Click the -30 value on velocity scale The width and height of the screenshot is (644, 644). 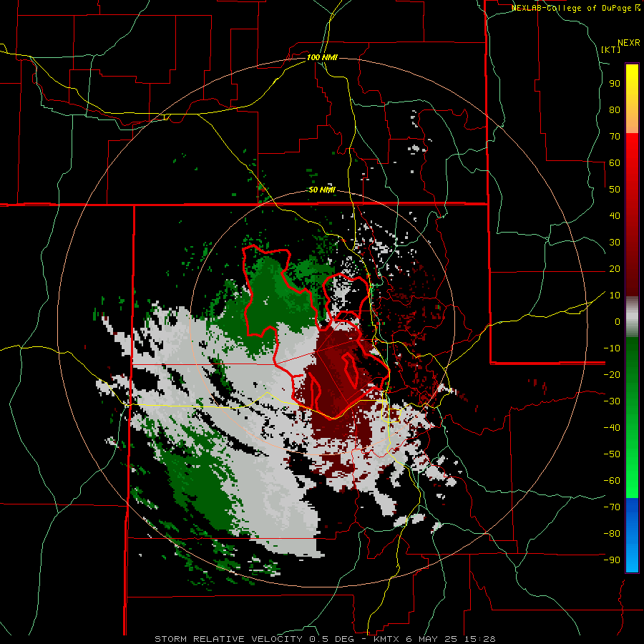(x=612, y=401)
